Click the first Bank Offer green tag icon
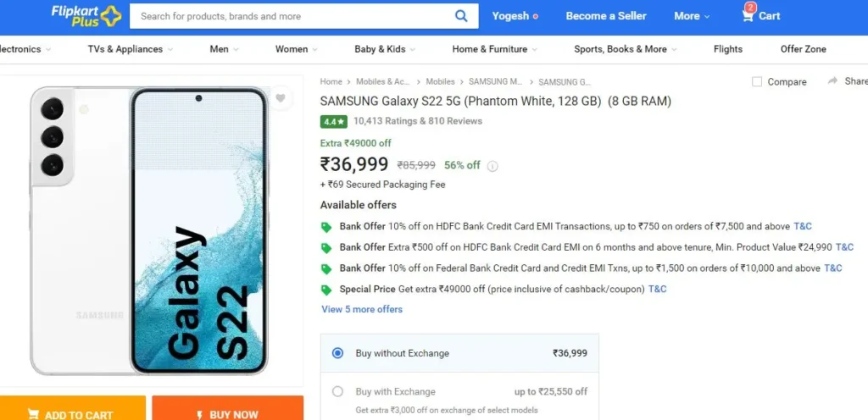This screenshot has height=420, width=868. (x=326, y=227)
